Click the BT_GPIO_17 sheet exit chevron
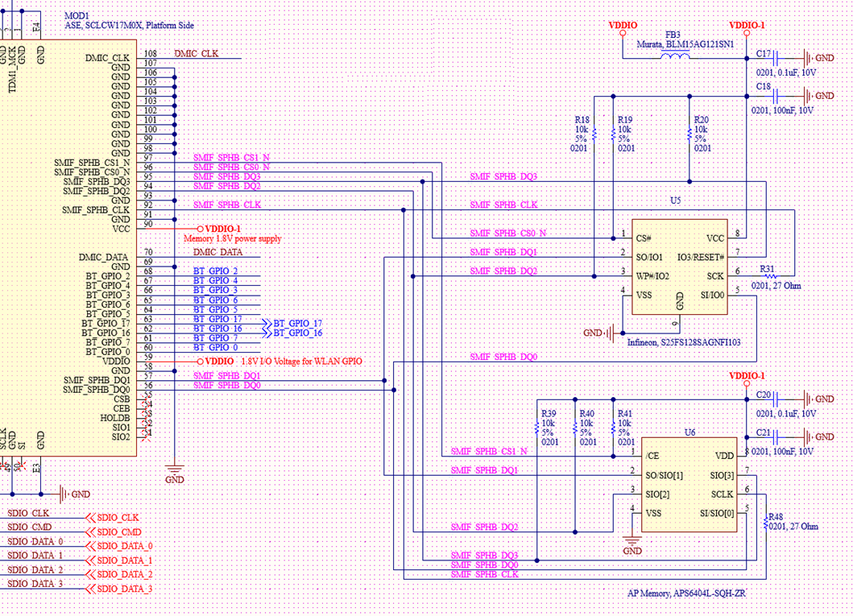 coord(266,323)
